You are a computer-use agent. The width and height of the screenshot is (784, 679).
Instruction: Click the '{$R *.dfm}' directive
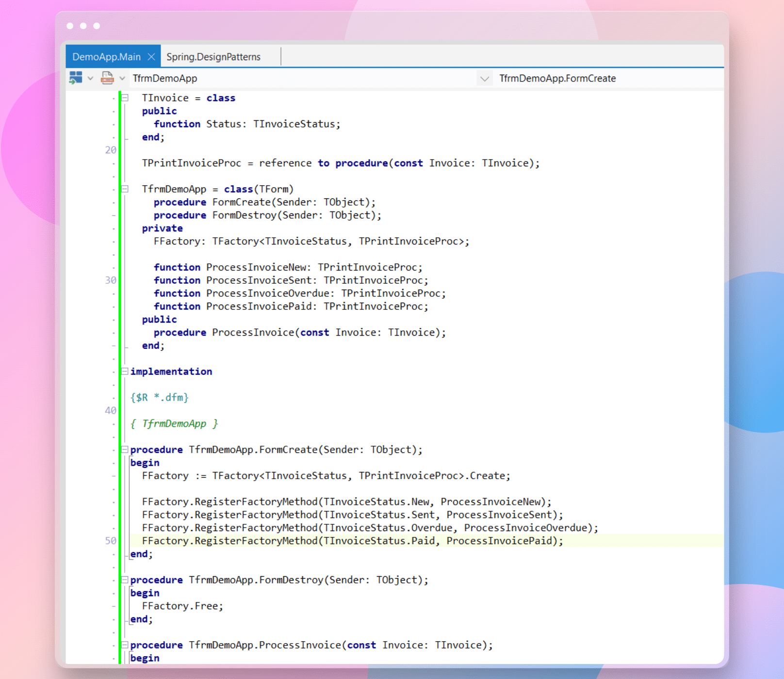point(159,397)
